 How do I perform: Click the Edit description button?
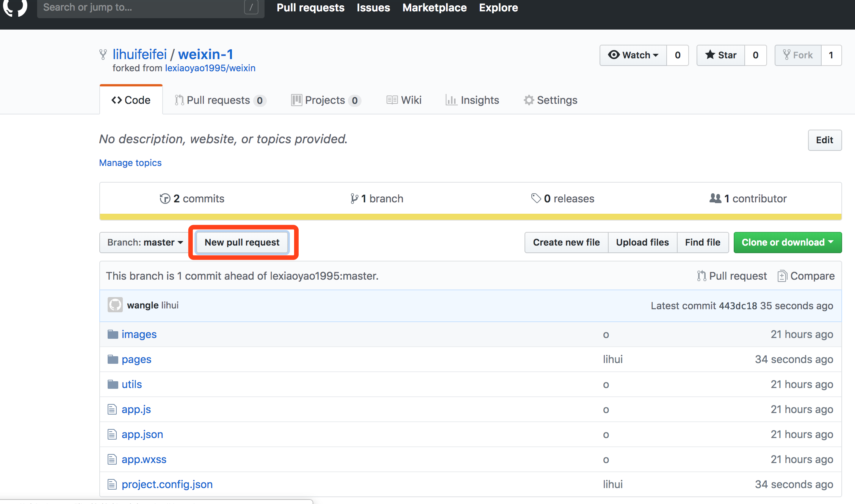[x=825, y=140]
